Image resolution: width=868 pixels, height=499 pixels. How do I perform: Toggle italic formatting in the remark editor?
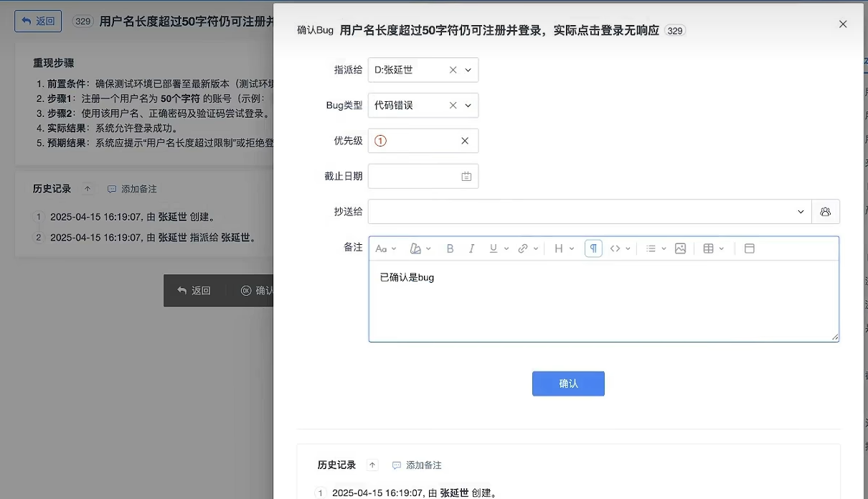[x=471, y=248]
